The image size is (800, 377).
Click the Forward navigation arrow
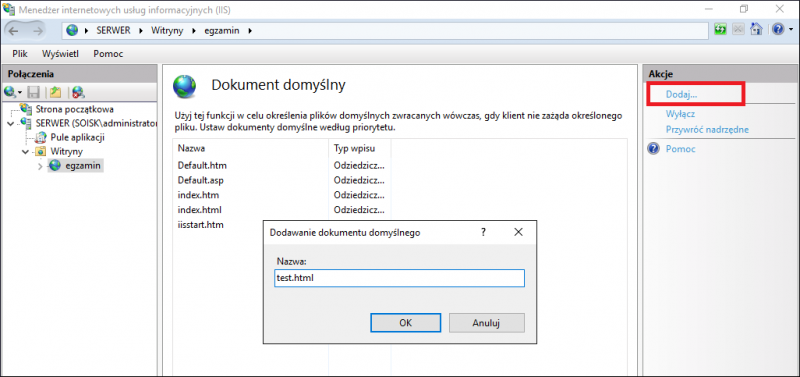(x=38, y=31)
